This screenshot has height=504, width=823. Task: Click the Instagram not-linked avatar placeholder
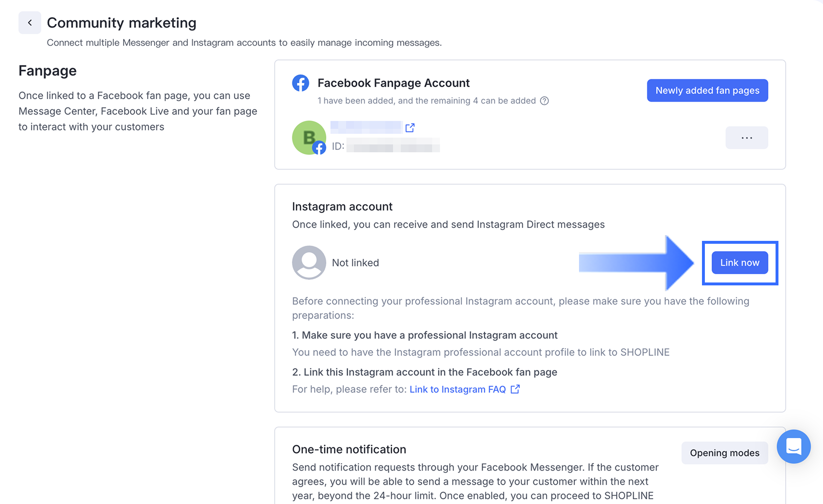pyautogui.click(x=309, y=263)
